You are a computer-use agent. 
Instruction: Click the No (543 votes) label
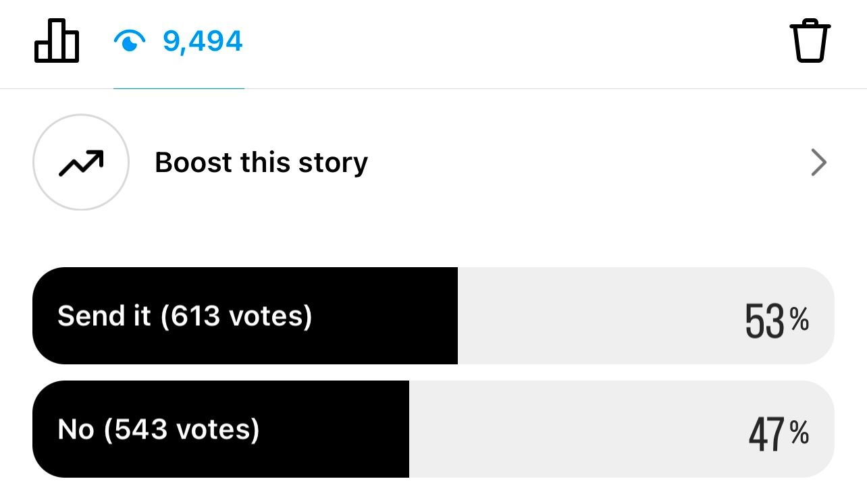[x=158, y=429]
